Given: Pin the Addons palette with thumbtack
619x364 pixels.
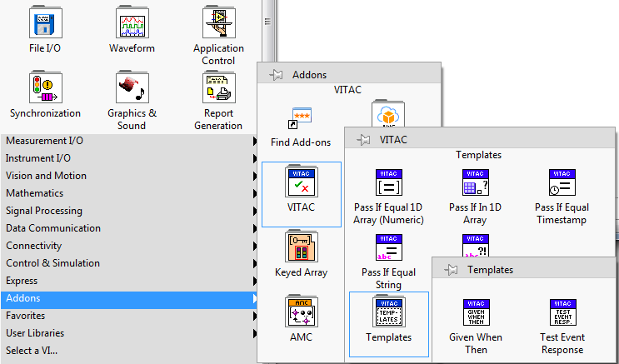Looking at the screenshot, I should pos(276,75).
